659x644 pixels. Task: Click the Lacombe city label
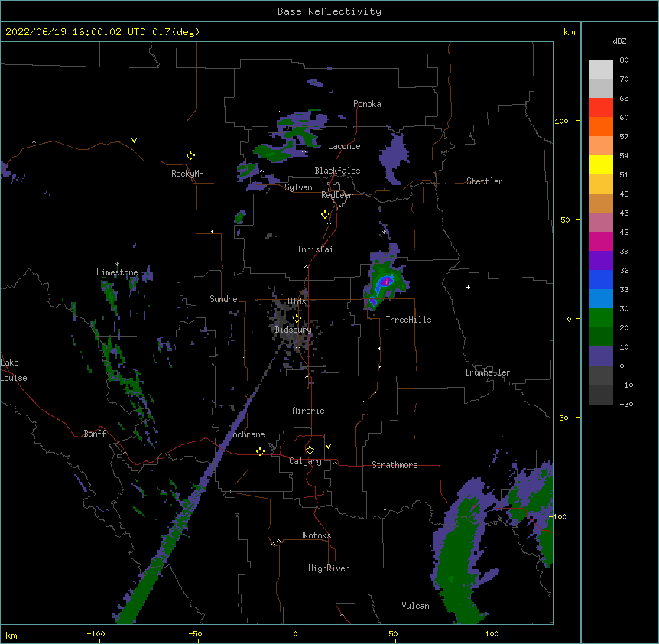tap(344, 146)
